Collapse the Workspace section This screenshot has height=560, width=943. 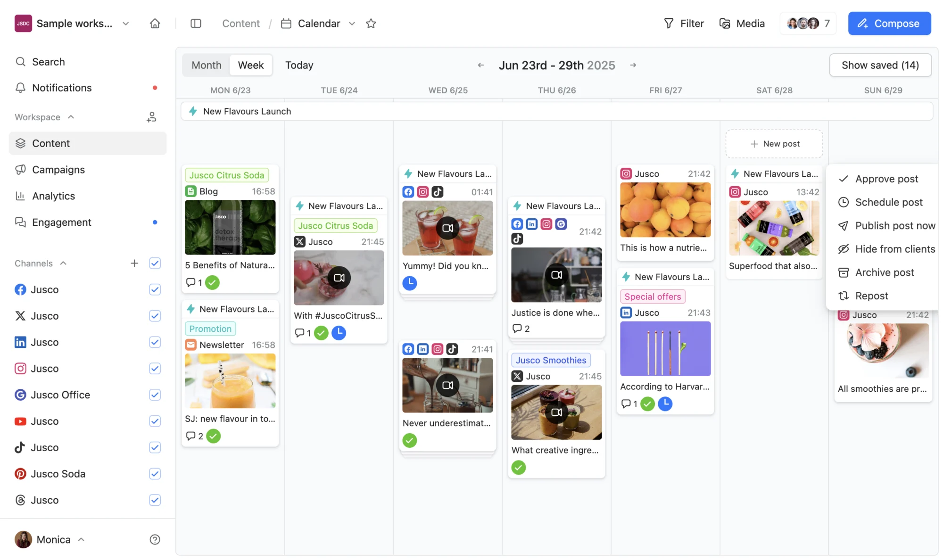(x=71, y=117)
